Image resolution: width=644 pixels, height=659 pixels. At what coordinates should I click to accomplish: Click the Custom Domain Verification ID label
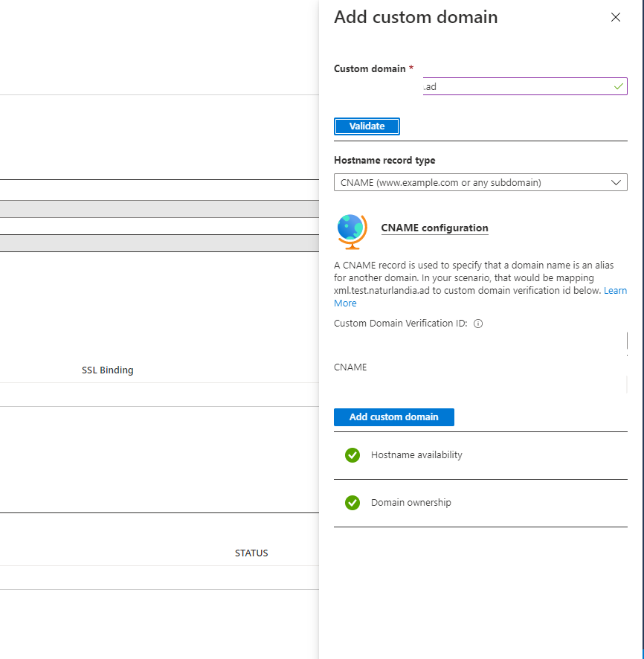pyautogui.click(x=399, y=324)
